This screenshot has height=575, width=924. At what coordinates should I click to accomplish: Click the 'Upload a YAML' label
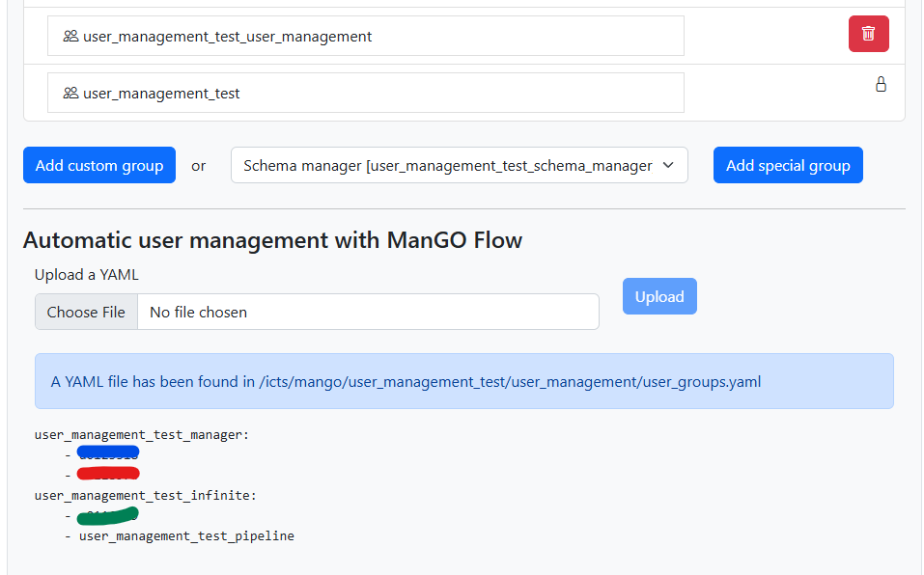87,275
